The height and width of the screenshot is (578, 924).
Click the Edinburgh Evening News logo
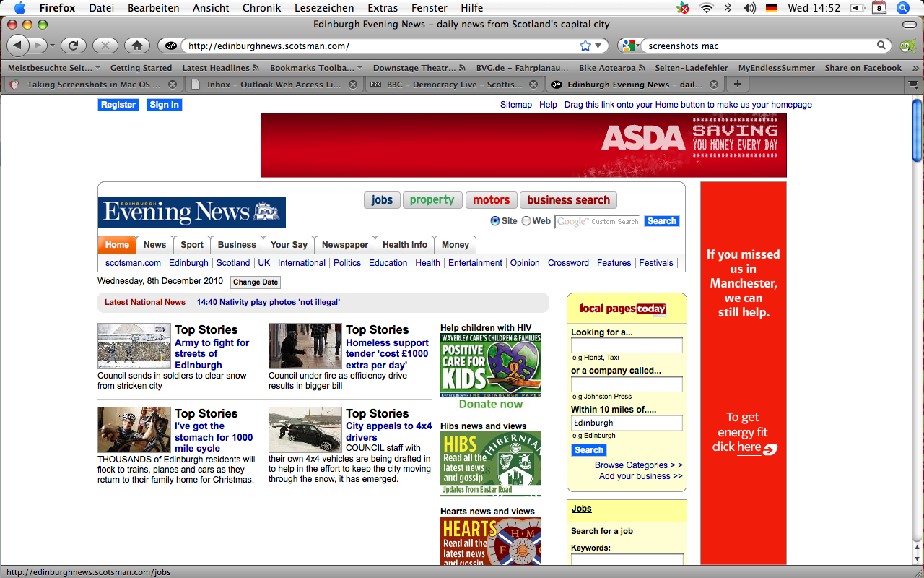pyautogui.click(x=192, y=212)
